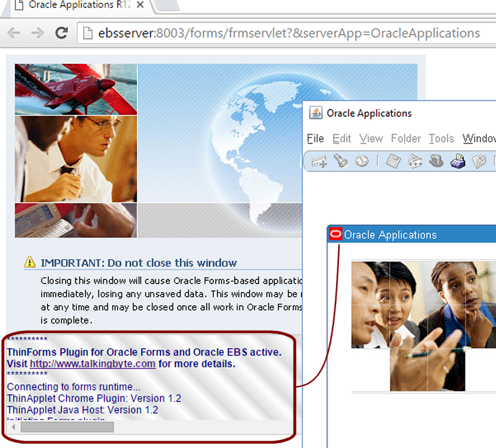The height and width of the screenshot is (448, 496).
Task: Click the Show Navigator toolbar icon
Action: [x=361, y=161]
